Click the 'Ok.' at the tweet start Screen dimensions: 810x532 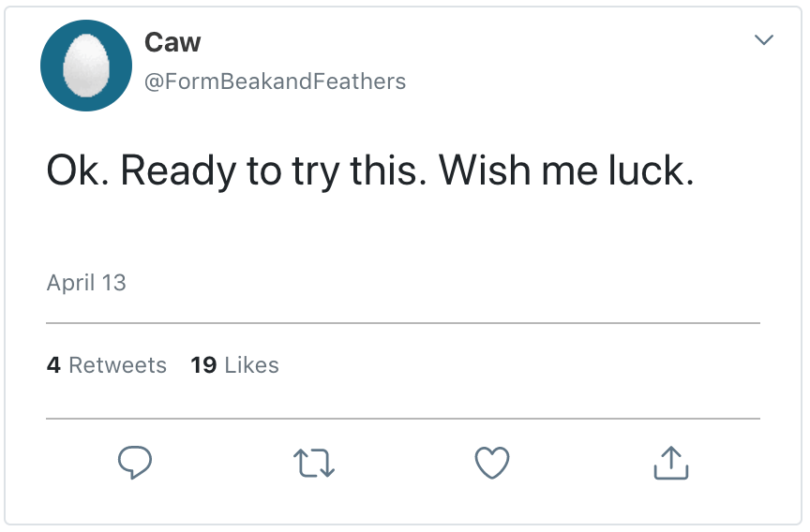coord(77,171)
